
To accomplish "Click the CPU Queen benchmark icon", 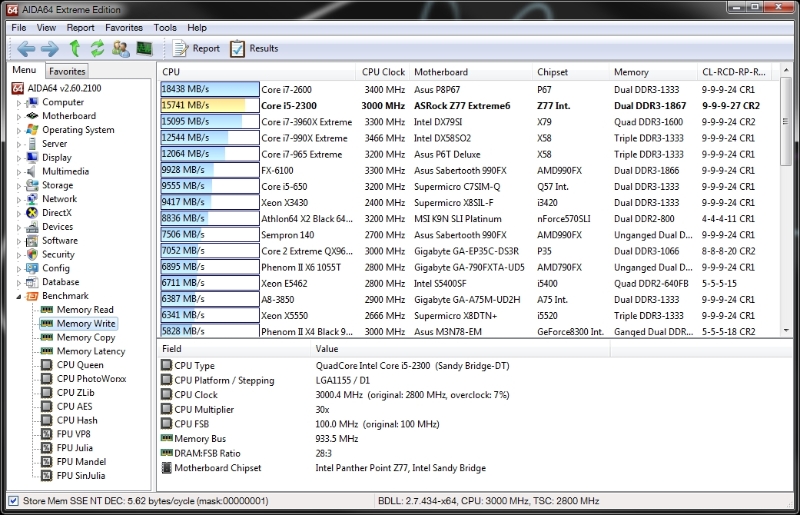I will point(46,364).
